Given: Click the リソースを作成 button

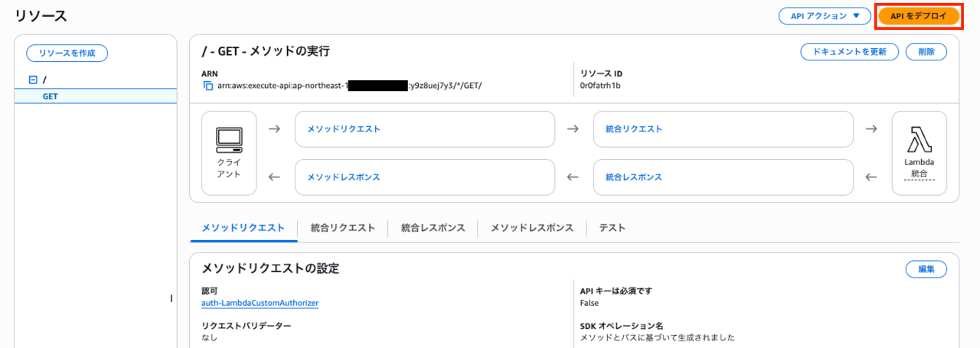Looking at the screenshot, I should pos(67,53).
